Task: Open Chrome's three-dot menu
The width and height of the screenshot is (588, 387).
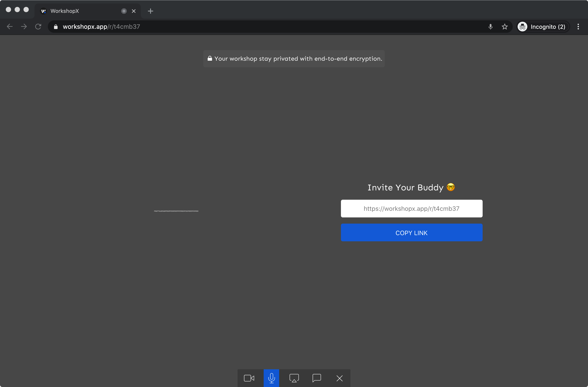Action: tap(578, 27)
